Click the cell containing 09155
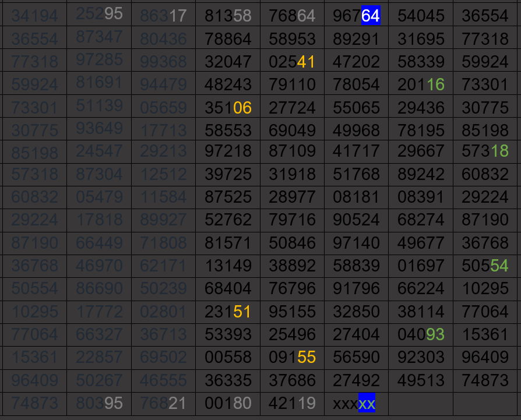The width and height of the screenshot is (521, 420). (292, 357)
